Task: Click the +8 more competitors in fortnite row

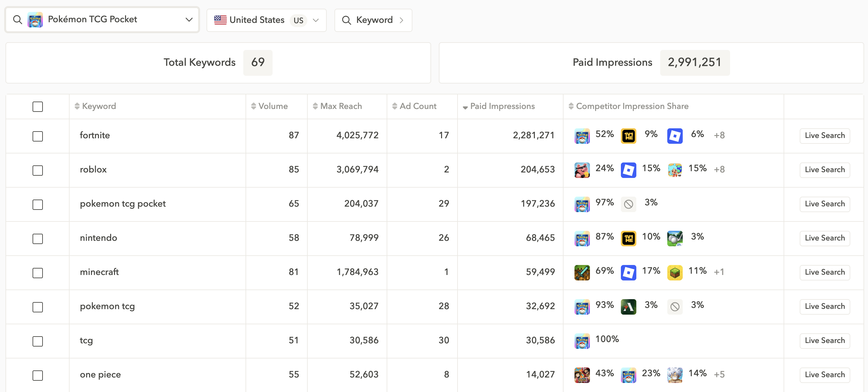Action: pyautogui.click(x=719, y=135)
